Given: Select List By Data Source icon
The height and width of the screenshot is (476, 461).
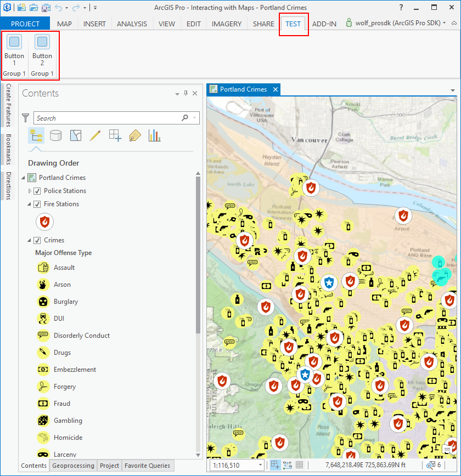Looking at the screenshot, I should [55, 135].
